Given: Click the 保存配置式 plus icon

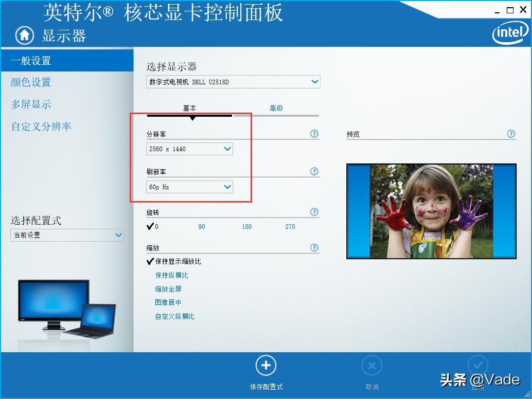Looking at the screenshot, I should 266,366.
